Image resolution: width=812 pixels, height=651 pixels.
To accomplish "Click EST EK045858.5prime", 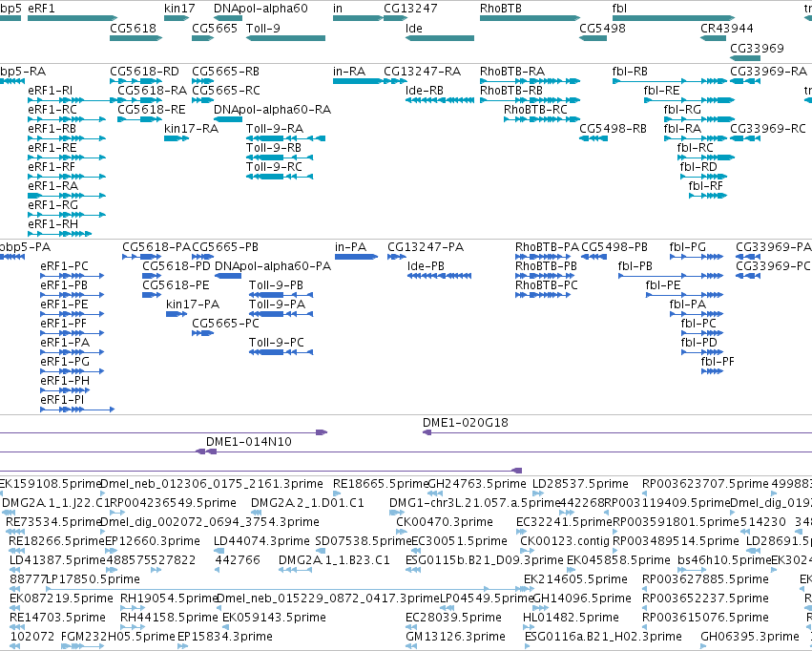I will click(618, 560).
